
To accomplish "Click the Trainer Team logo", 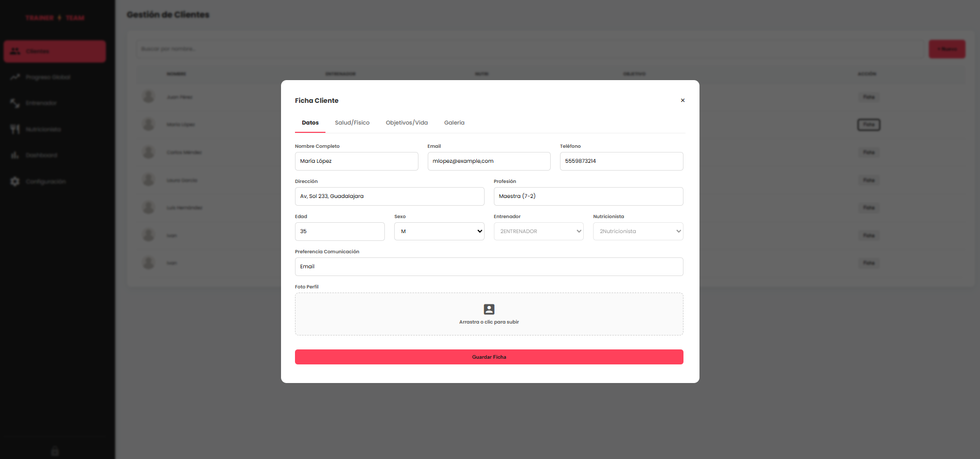I will pos(55,18).
